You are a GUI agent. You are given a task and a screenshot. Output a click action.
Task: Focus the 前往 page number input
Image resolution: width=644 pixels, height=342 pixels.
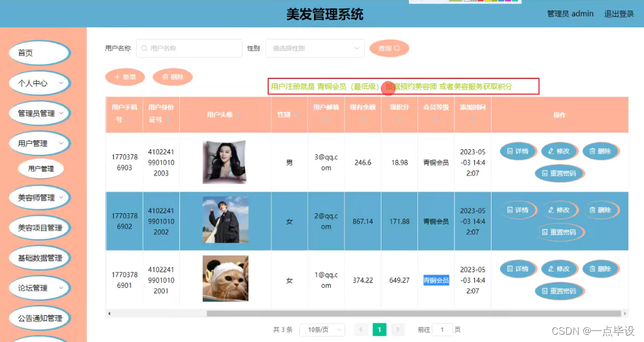coord(442,330)
